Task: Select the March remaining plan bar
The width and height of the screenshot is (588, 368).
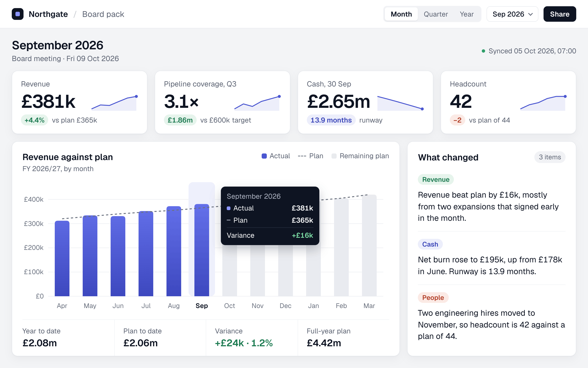Action: (x=369, y=245)
